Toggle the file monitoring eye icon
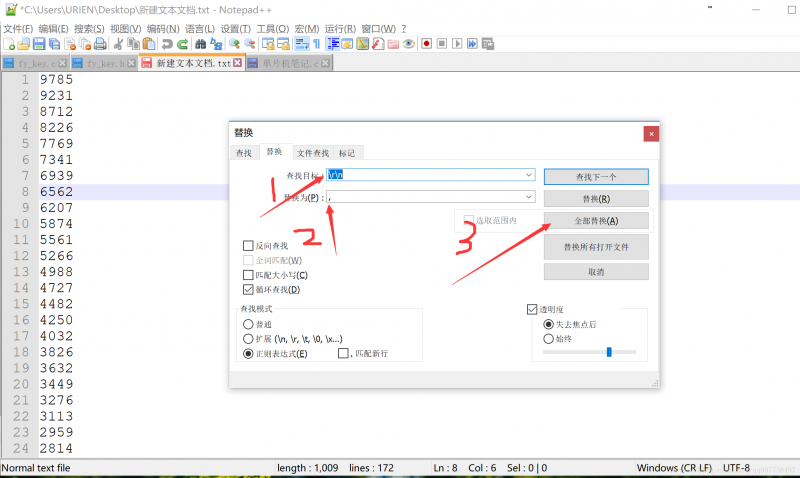This screenshot has height=478, width=800. click(408, 44)
